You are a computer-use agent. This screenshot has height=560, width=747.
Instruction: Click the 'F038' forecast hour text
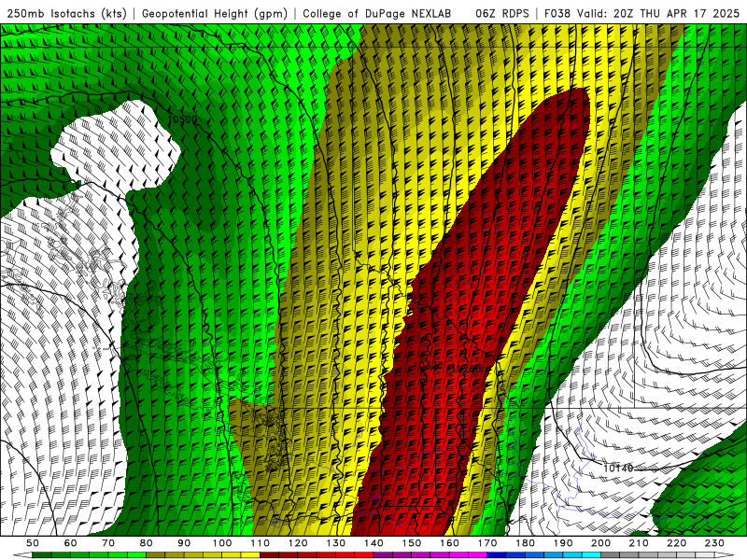[557, 14]
